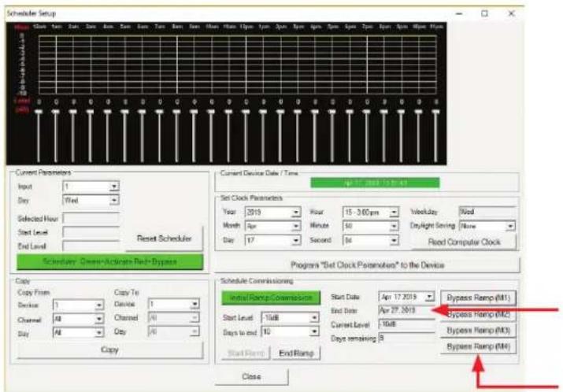
Task: Toggle the green Scheduler Activate/Bypass button
Action: (110, 261)
